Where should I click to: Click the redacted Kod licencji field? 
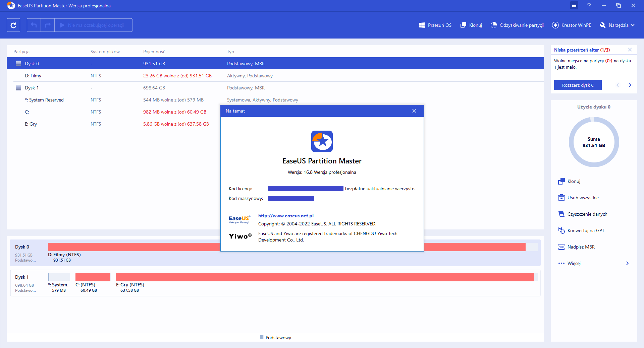pyautogui.click(x=306, y=189)
